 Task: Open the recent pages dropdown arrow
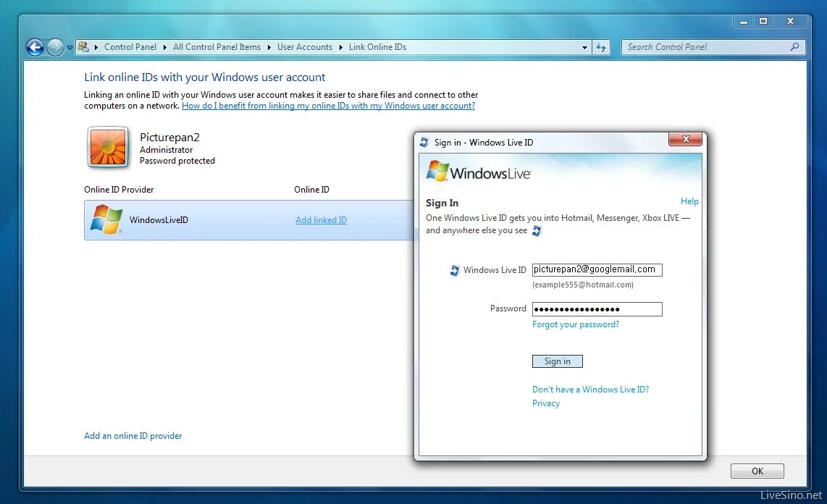click(x=70, y=48)
